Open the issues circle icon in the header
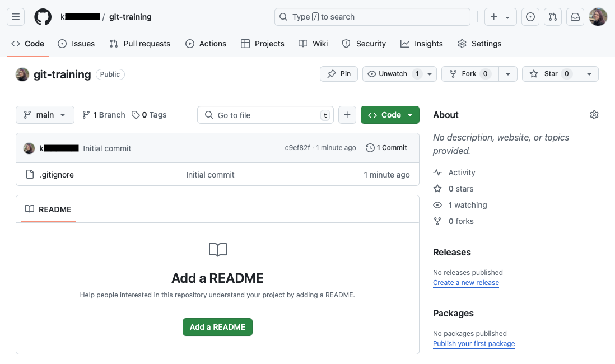The width and height of the screenshot is (615, 364). pos(530,16)
